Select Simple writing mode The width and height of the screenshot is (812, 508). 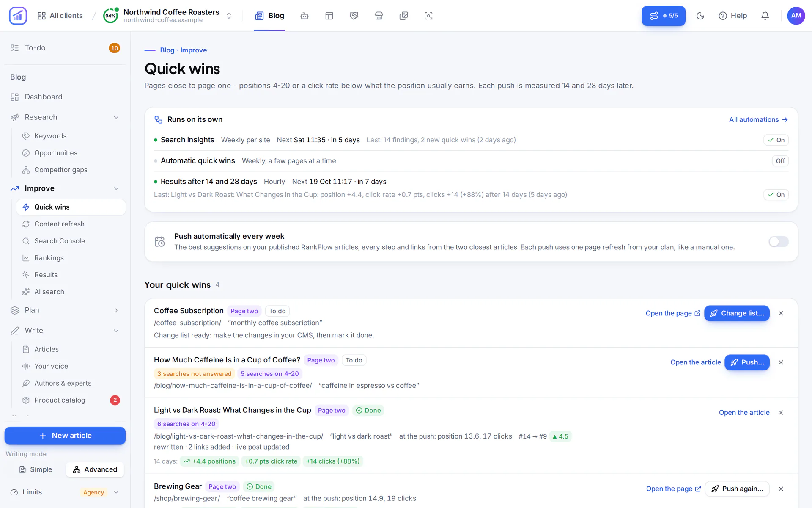click(x=36, y=469)
